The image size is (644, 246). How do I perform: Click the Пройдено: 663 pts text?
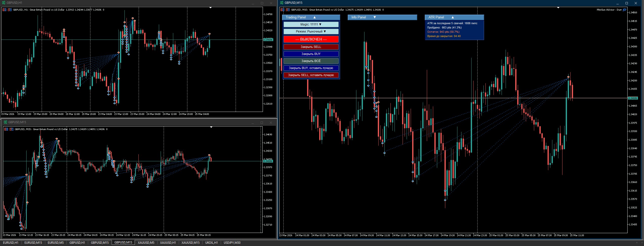point(444,27)
